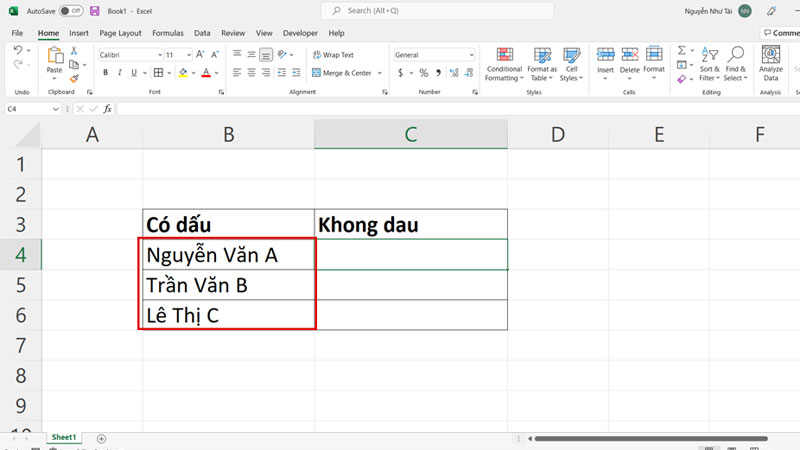Open the Calibri font name dropdown
The width and height of the screenshot is (800, 450).
(160, 55)
